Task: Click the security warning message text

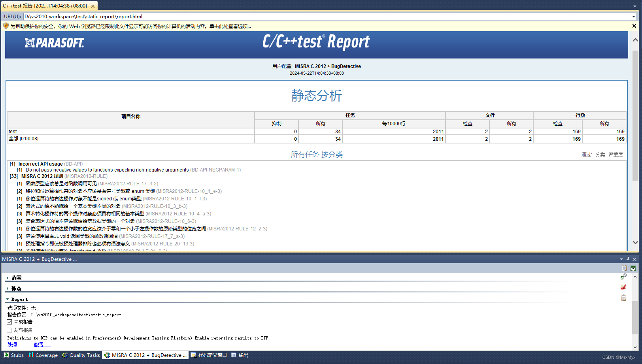Action: coord(131,26)
